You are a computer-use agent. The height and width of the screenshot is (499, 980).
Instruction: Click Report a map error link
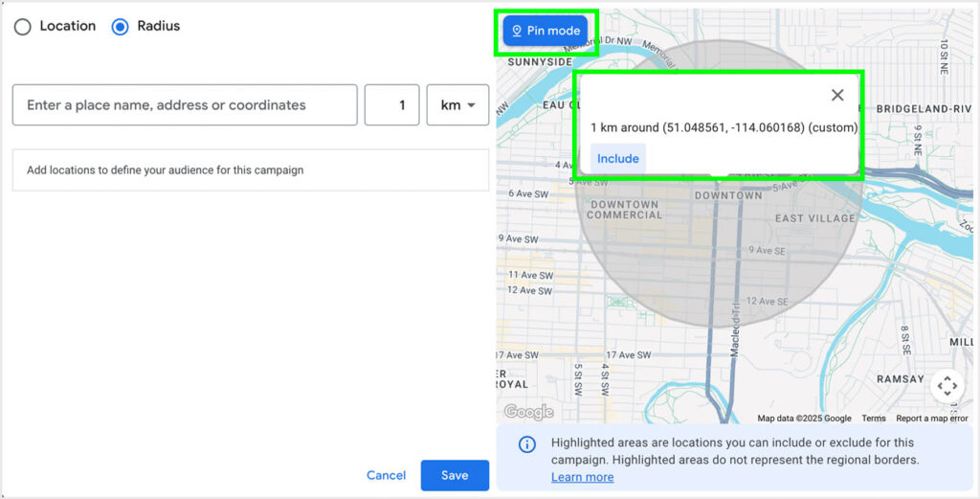[x=933, y=419]
